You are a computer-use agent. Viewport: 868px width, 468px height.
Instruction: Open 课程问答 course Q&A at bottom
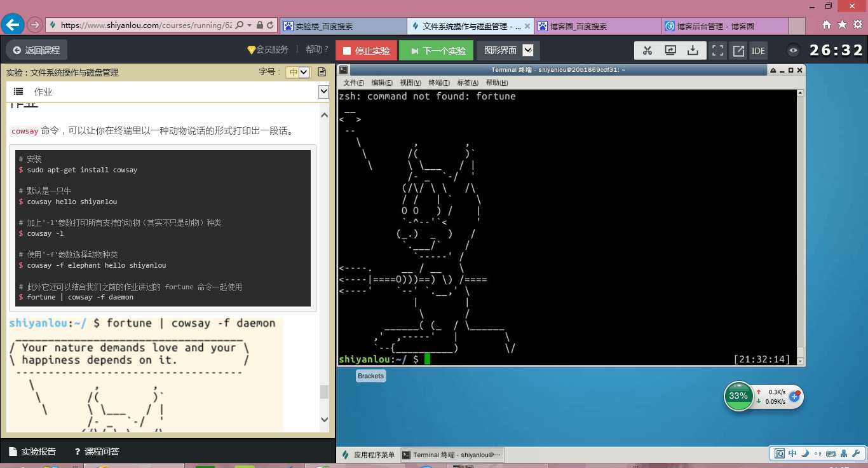97,451
